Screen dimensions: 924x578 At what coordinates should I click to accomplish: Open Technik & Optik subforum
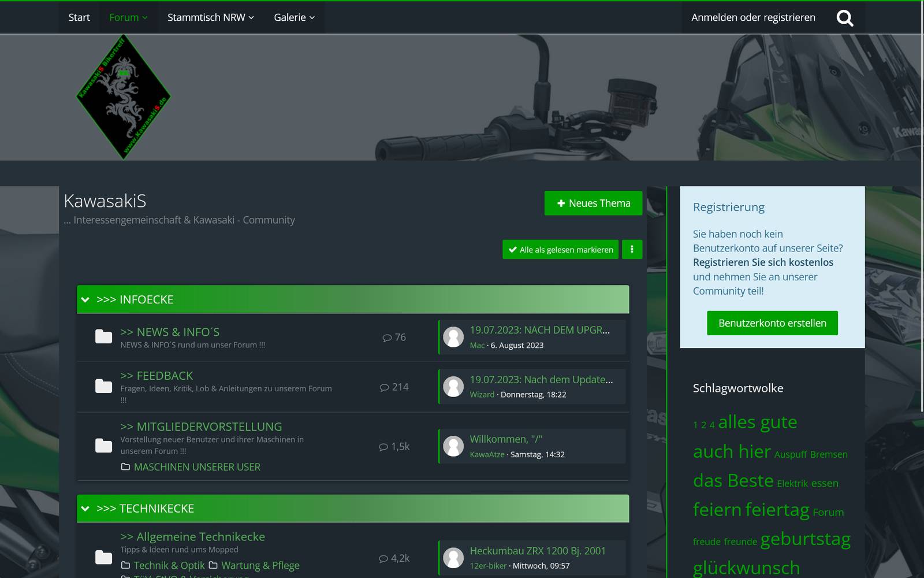pyautogui.click(x=169, y=565)
